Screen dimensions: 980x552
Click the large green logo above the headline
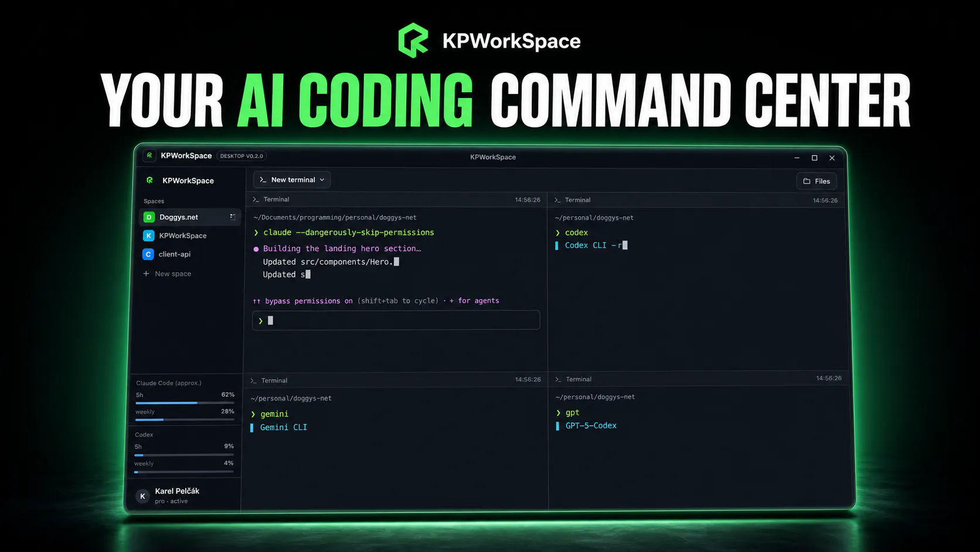tap(414, 40)
